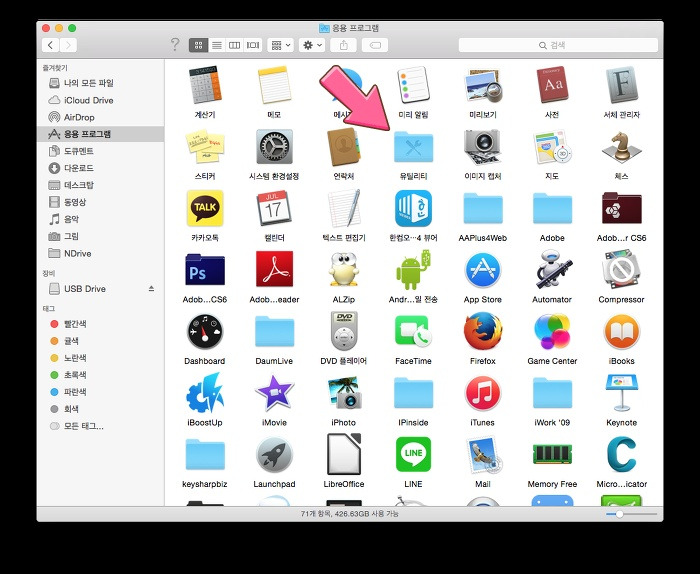Image resolution: width=700 pixels, height=574 pixels.
Task: Switch to Cover Flow view mode
Action: coord(253,45)
